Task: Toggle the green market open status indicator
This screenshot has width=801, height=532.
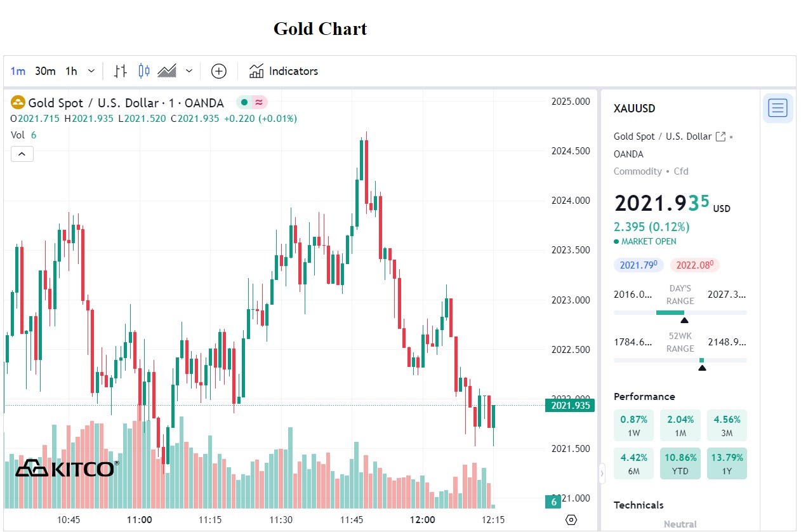Action: click(244, 103)
